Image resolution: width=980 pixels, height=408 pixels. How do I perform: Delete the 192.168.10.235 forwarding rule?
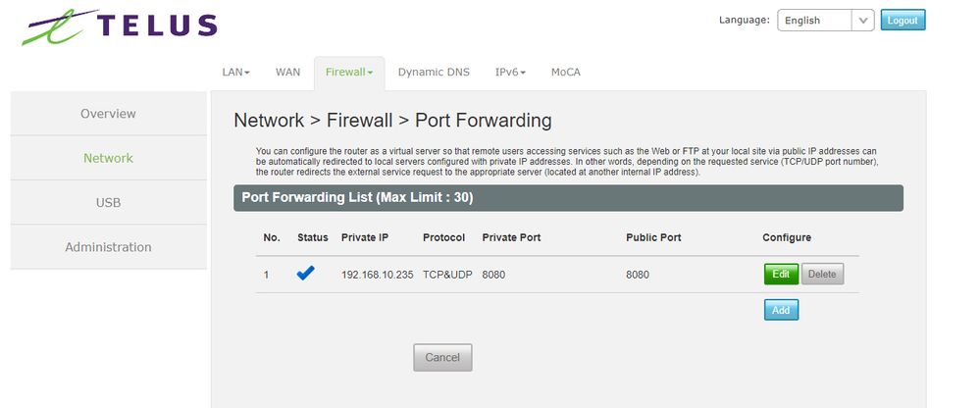click(822, 275)
